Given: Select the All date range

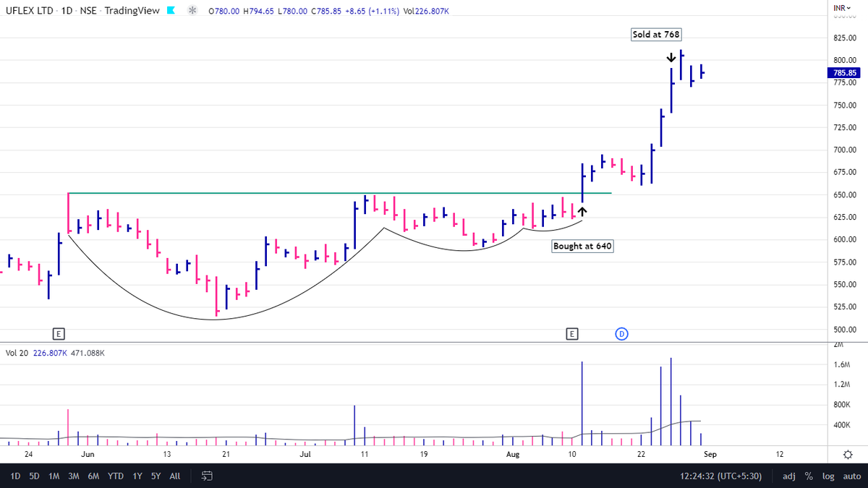Looking at the screenshot, I should point(175,476).
